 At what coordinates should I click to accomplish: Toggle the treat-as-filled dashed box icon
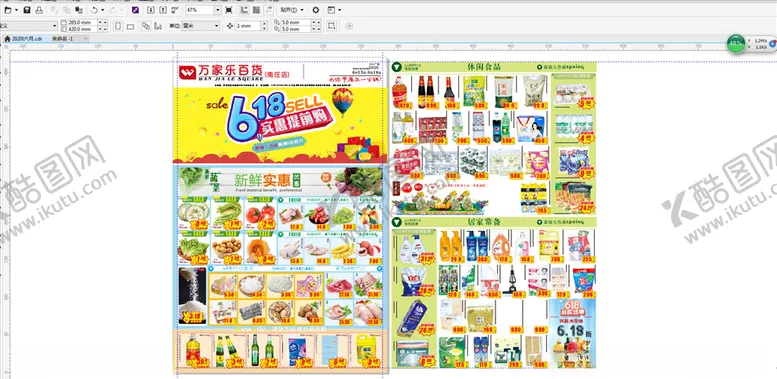332,26
